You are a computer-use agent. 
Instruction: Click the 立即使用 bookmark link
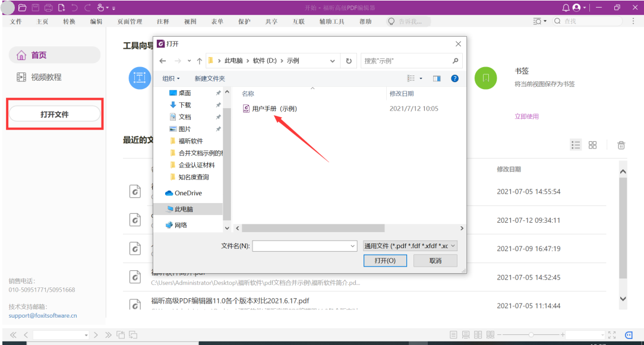(526, 116)
